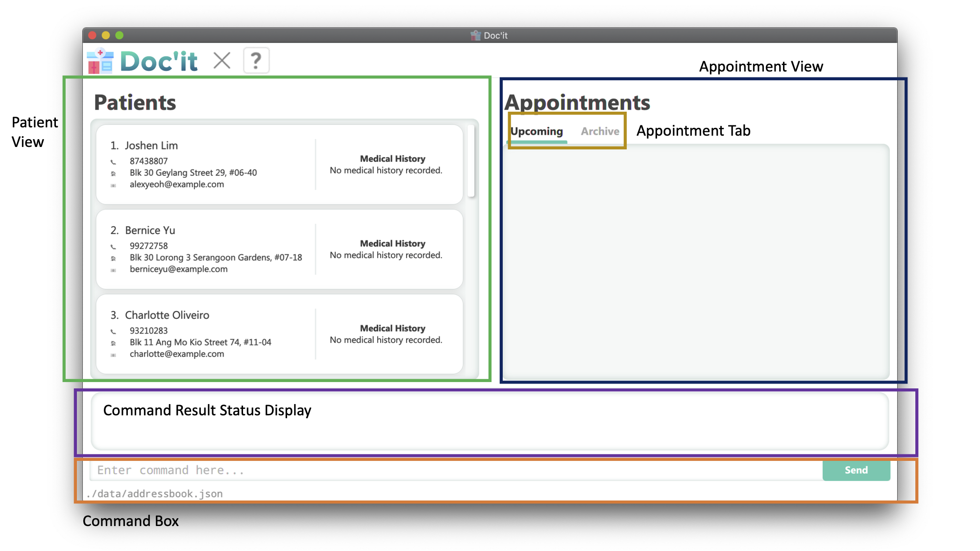
Task: Click address Blk 11 Ang Mo Kio Street 74
Action: pos(200,342)
